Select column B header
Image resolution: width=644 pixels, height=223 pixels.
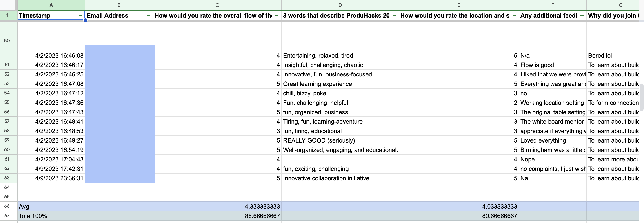click(119, 5)
